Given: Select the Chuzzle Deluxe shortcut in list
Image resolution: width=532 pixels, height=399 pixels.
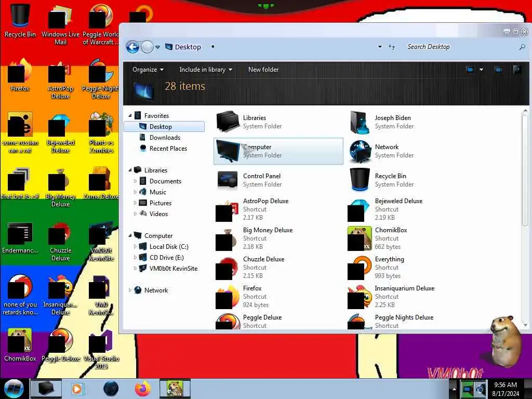Looking at the screenshot, I should coord(228,268).
